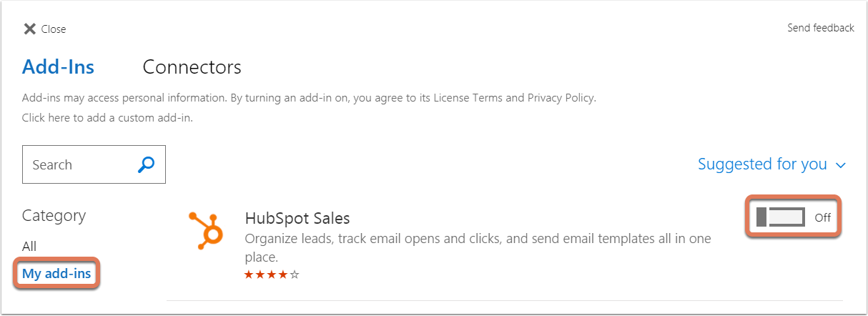Click the Send feedback link
The width and height of the screenshot is (868, 316).
pyautogui.click(x=821, y=28)
